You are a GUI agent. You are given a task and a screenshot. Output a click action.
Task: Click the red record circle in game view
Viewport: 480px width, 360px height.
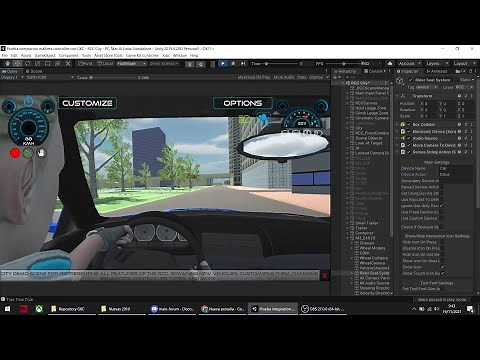pos(15,153)
